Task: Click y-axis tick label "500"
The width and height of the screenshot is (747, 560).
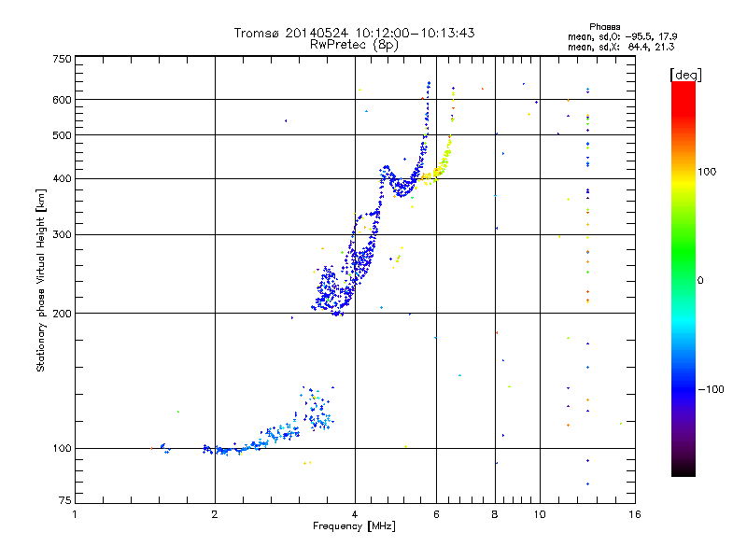Action: 63,135
